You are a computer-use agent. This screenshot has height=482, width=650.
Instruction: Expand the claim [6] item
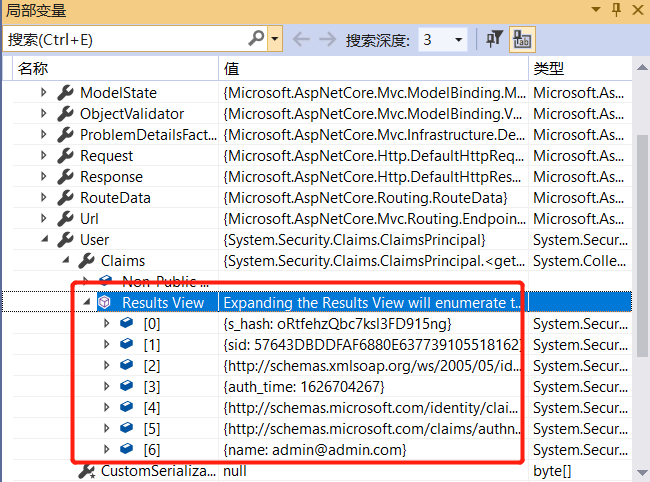(x=107, y=449)
